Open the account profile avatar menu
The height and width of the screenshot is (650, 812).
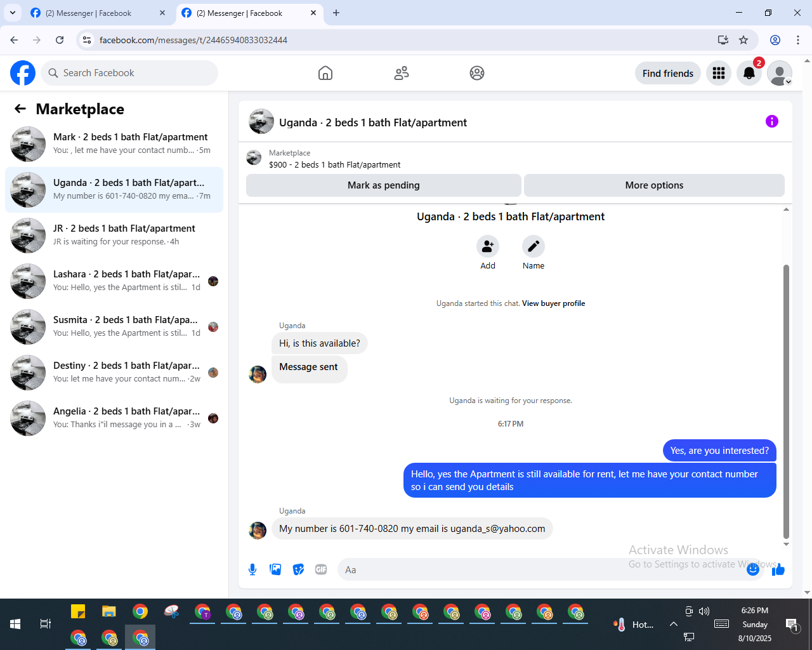(x=780, y=73)
